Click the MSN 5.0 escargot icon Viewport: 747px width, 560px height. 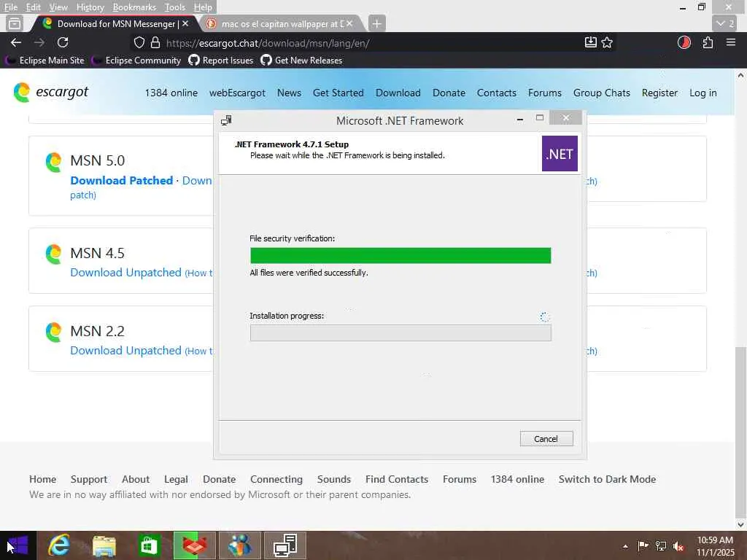pos(53,163)
